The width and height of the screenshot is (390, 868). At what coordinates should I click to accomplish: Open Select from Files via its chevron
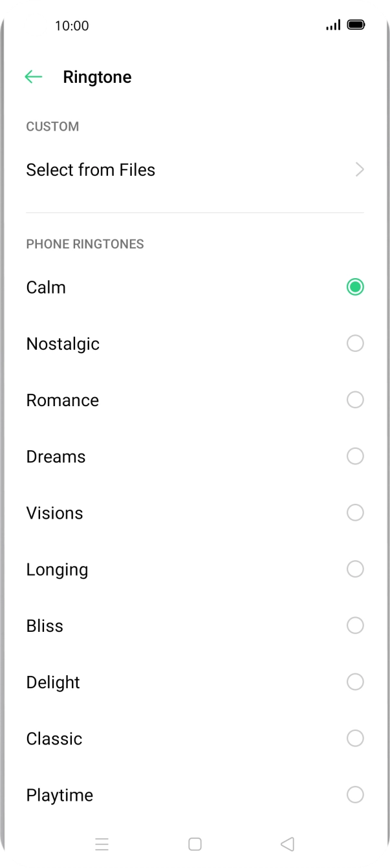pyautogui.click(x=360, y=169)
